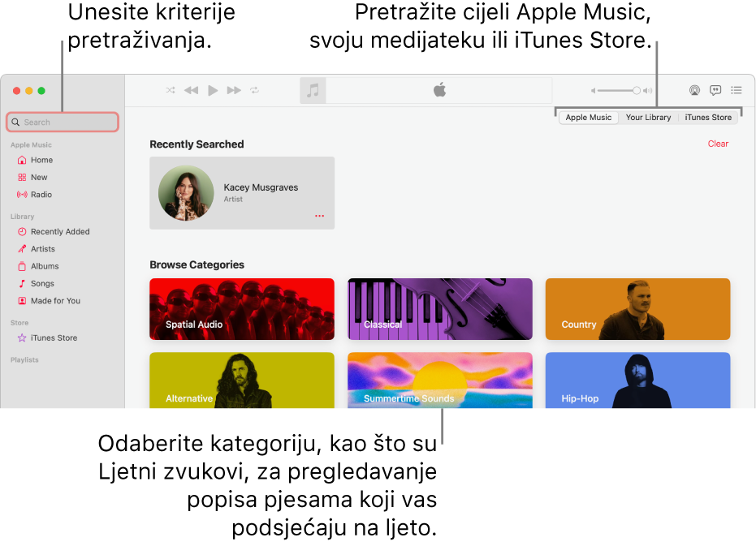Collapse the Apple Music section header

coord(31,145)
